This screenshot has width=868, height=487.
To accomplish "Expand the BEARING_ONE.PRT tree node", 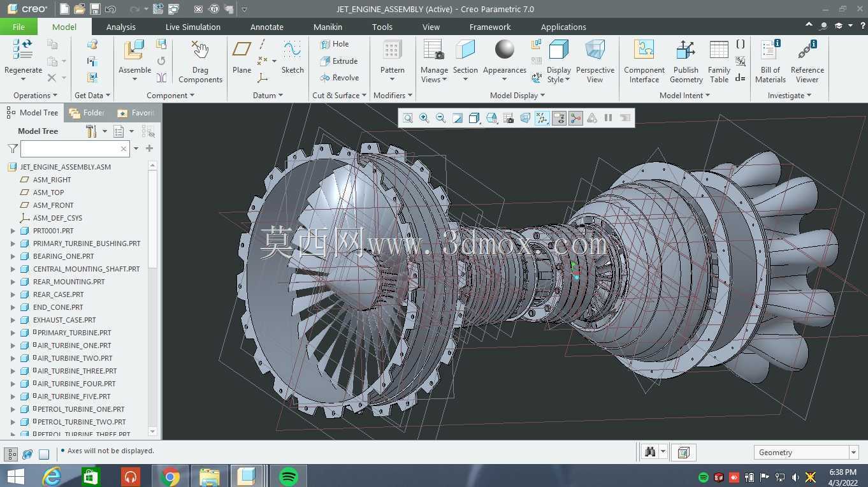I will pyautogui.click(x=13, y=256).
